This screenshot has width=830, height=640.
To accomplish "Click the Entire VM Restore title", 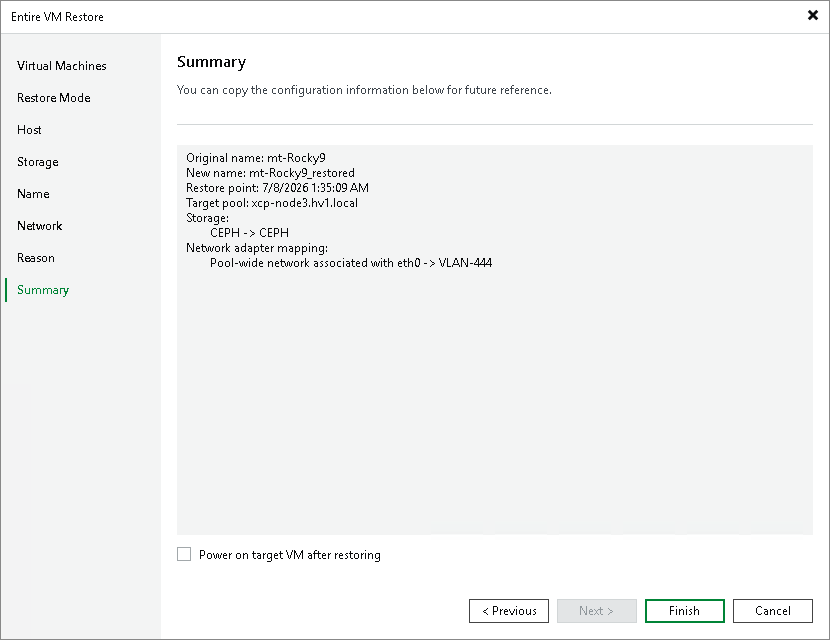I will pos(57,17).
